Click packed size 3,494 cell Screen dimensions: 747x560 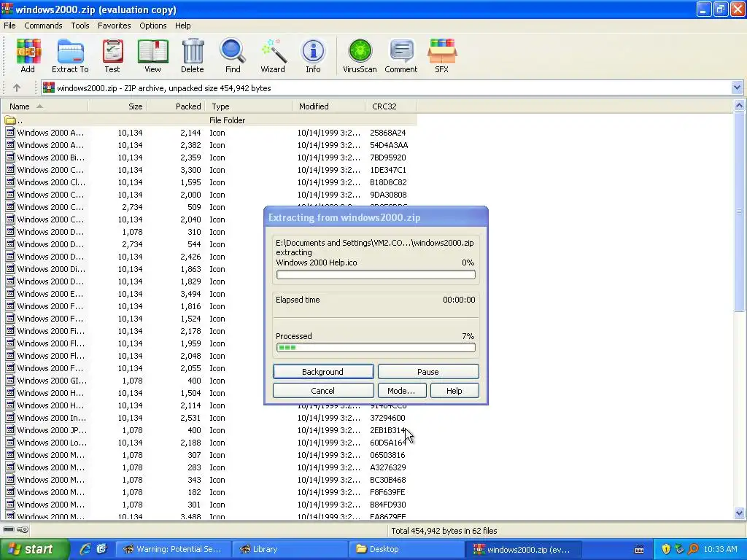[190, 294]
